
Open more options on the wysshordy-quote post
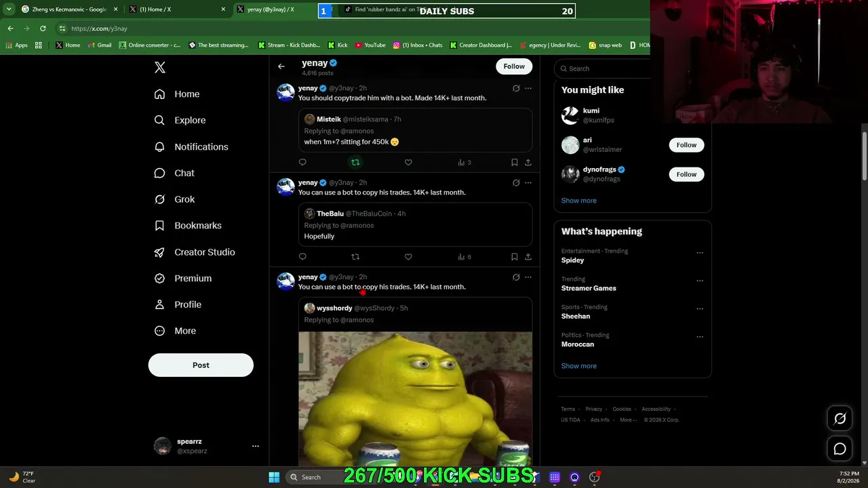click(528, 277)
